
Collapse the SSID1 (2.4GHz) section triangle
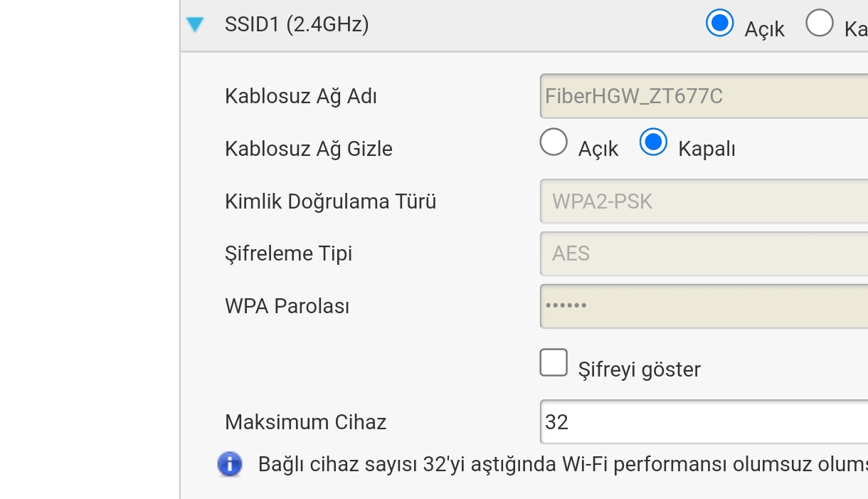click(195, 26)
